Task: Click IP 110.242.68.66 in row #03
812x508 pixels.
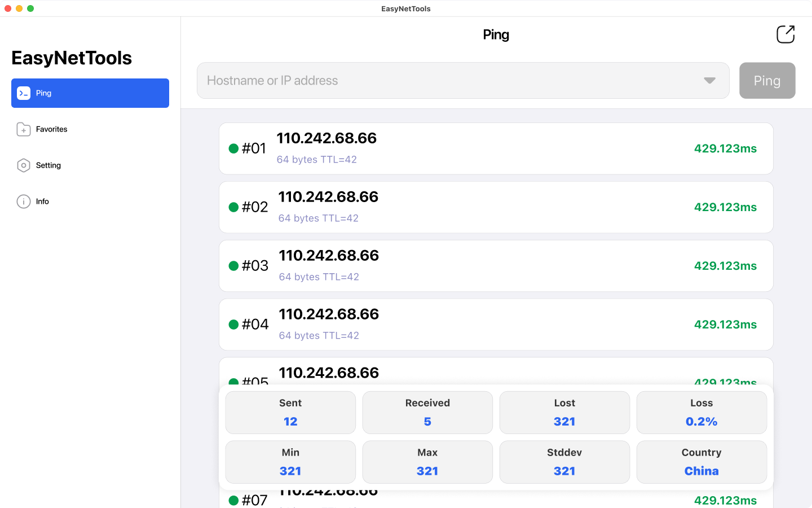Action: tap(329, 256)
